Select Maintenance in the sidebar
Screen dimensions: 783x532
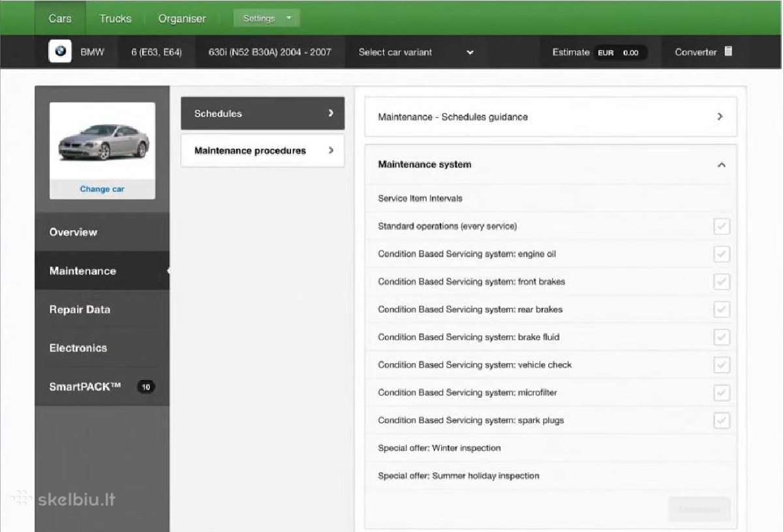[102, 271]
